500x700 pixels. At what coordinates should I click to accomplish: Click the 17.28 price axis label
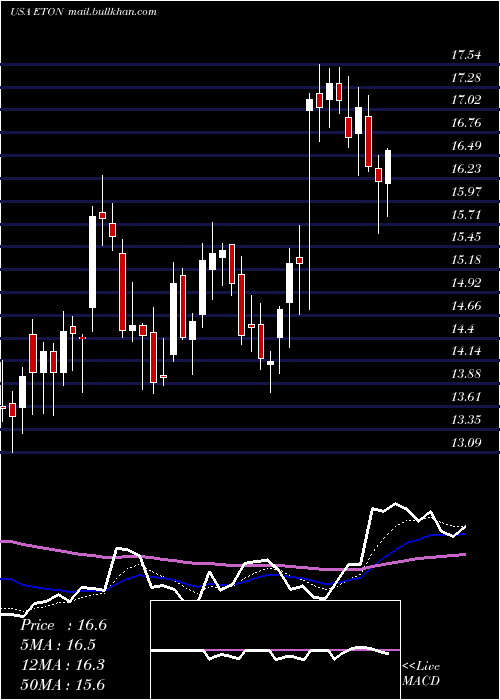466,78
